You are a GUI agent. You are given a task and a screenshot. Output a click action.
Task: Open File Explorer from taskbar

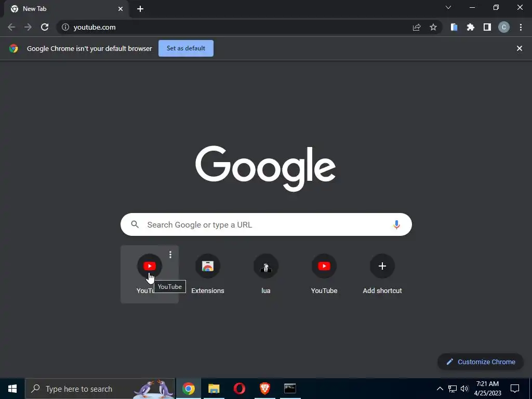214,389
